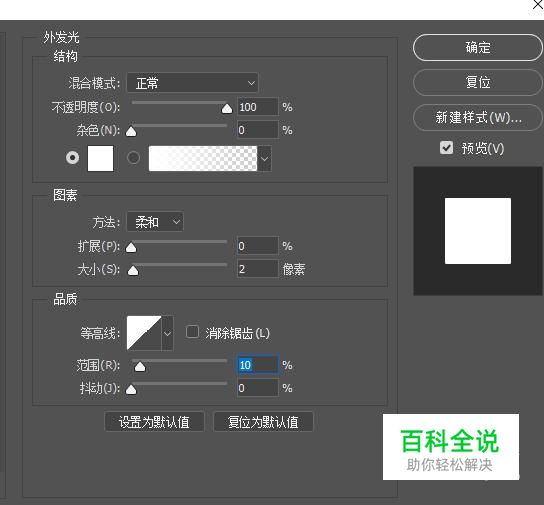Image resolution: width=544 pixels, height=505 pixels.
Task: Click the 杂色(N) slider handle
Action: pos(131,131)
